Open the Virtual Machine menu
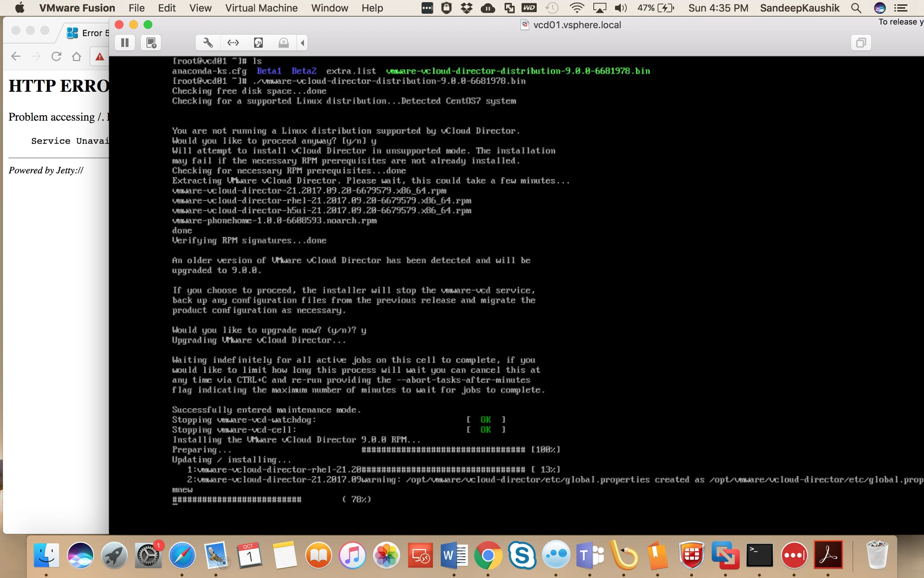 (261, 8)
